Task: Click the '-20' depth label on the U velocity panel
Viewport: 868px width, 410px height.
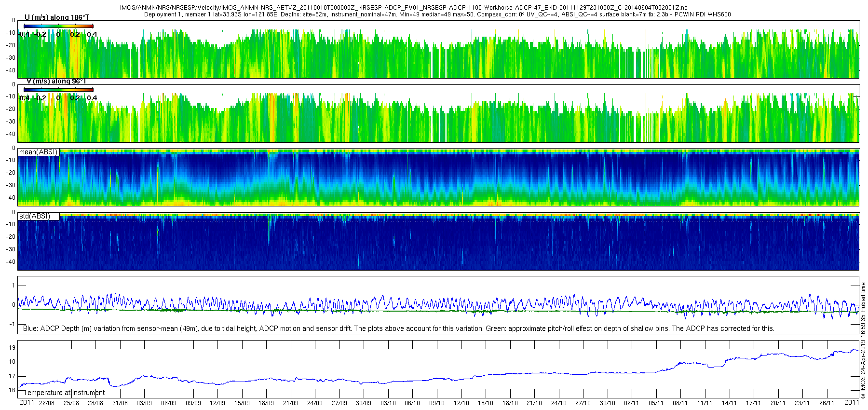Action: coord(11,45)
